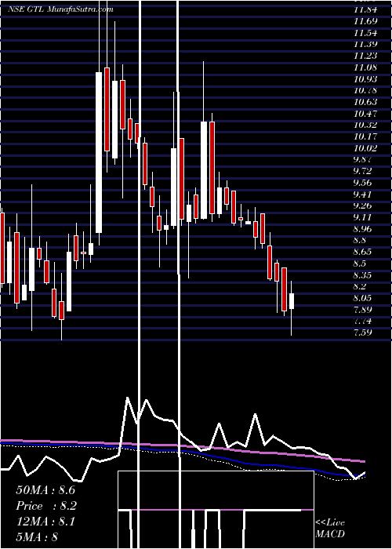Select the Price : 8.2 legend text
Viewport: 392px width, 549px height.
46,507
